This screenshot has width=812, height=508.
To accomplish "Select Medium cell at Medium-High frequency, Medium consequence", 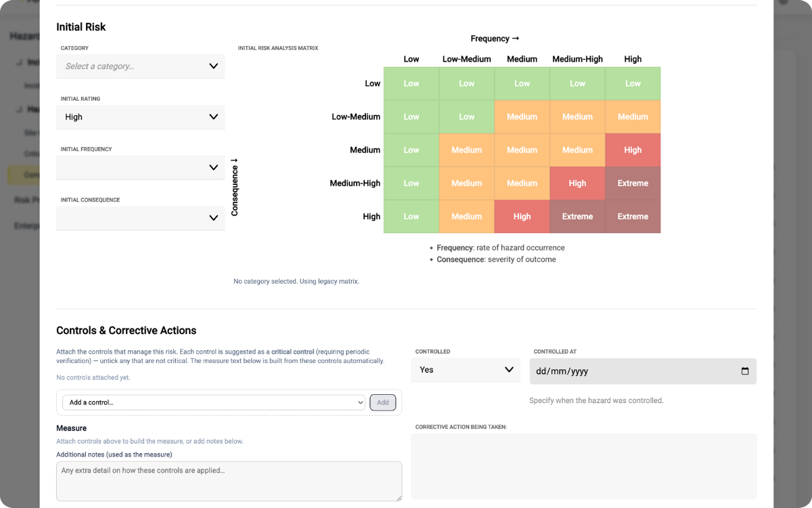I will tap(577, 150).
